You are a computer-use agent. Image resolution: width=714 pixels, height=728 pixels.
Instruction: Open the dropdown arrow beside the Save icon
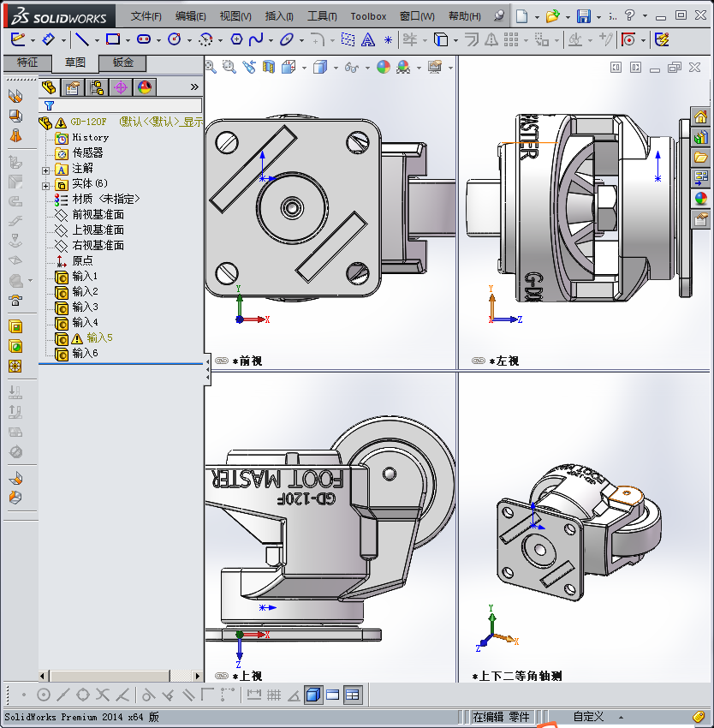click(x=598, y=16)
